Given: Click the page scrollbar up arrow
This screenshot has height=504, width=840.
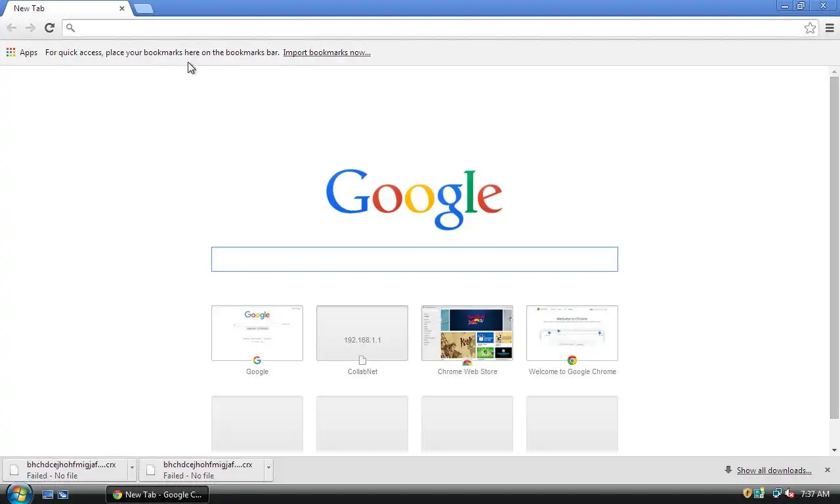Looking at the screenshot, I should click(835, 72).
